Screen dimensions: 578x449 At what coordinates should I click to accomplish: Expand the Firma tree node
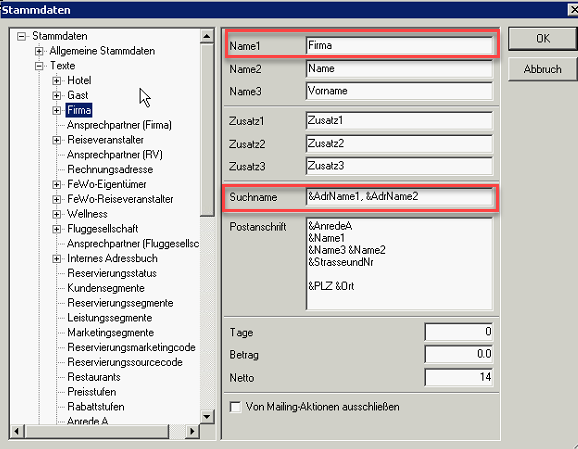tap(56, 110)
